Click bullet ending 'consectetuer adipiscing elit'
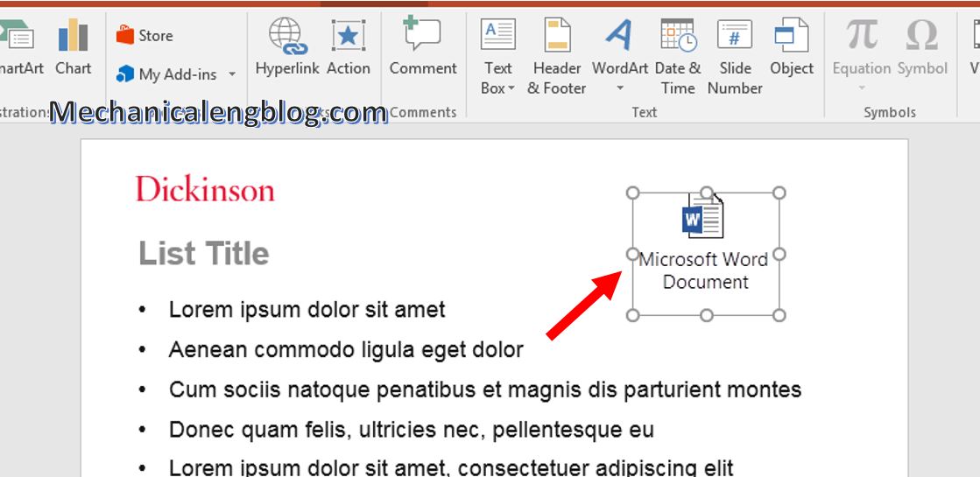 click(x=451, y=467)
